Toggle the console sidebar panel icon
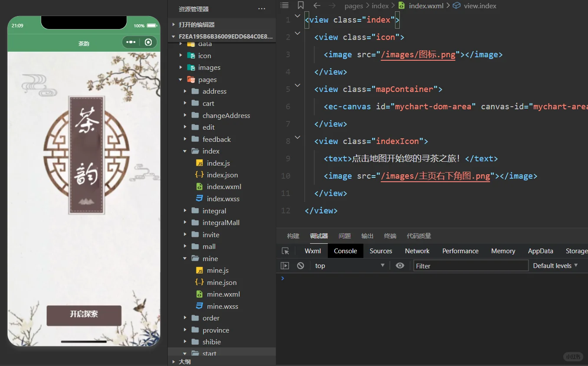 (x=285, y=266)
